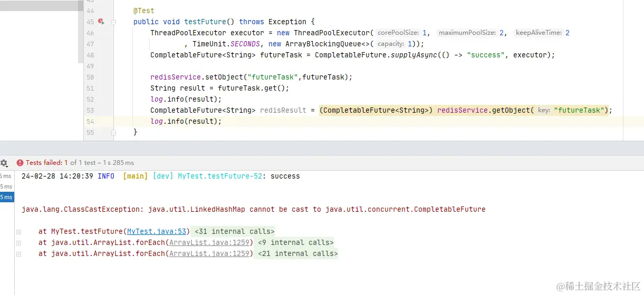Click the corePoolSize parameter hint
Image resolution: width=644 pixels, height=295 pixels.
click(398, 33)
